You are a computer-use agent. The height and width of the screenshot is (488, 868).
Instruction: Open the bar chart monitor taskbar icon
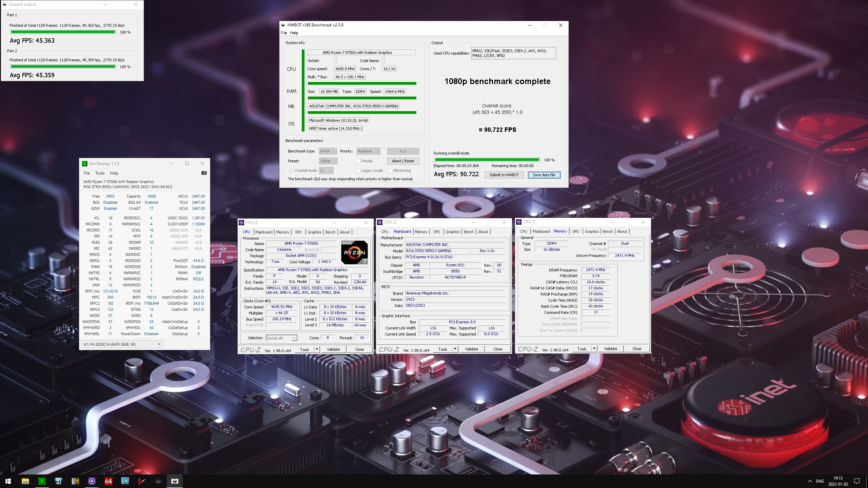coord(125,481)
